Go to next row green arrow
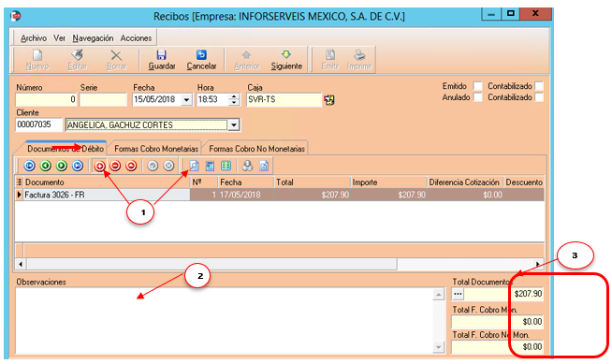Image resolution: width=612 pixels, height=364 pixels. [62, 166]
